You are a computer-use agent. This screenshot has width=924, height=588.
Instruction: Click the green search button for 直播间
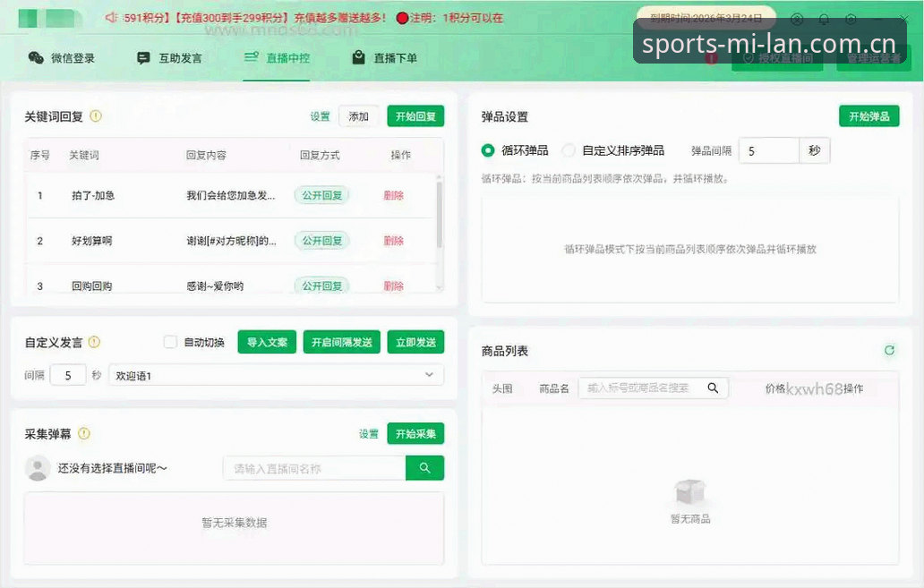coord(424,468)
